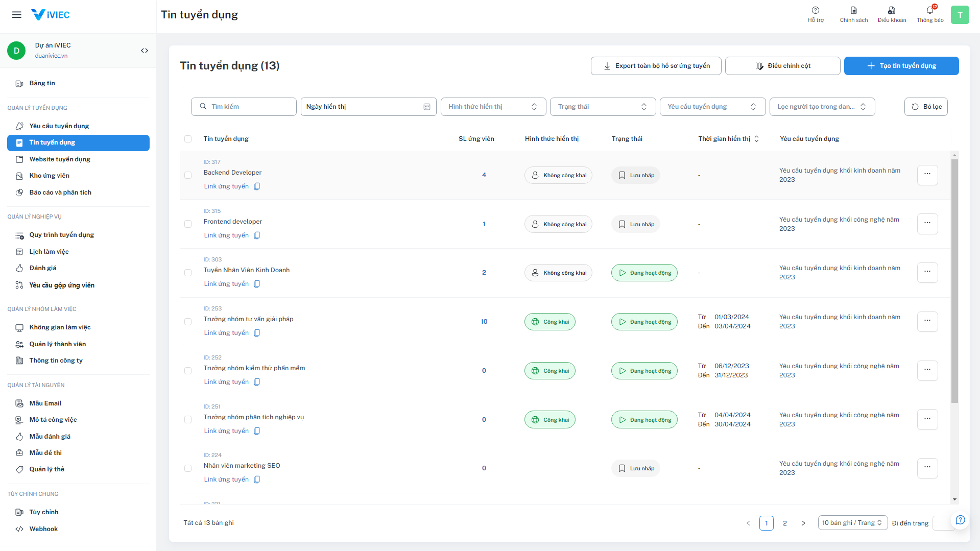
Task: Open the hamburger menu icon
Action: 17,15
